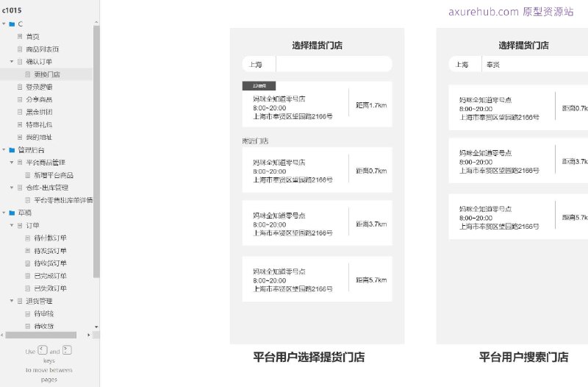Screen dimensions: 588x387
Task: Select the last-used store card 距离1.7km
Action: (x=318, y=104)
